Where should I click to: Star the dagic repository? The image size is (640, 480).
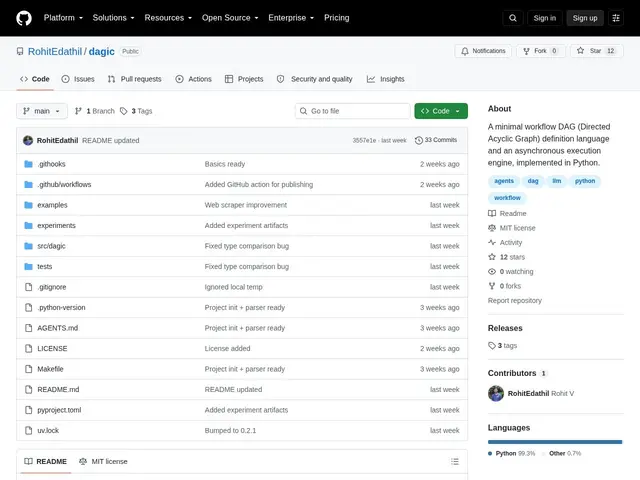click(x=597, y=51)
